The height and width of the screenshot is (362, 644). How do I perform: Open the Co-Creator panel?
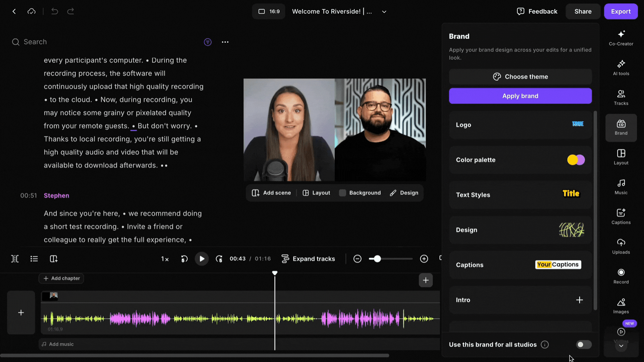click(x=621, y=38)
